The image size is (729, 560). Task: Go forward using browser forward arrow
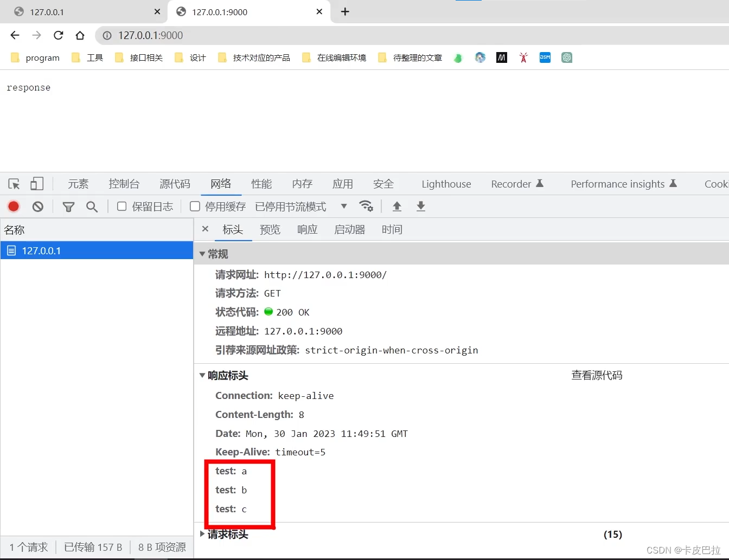coord(36,35)
